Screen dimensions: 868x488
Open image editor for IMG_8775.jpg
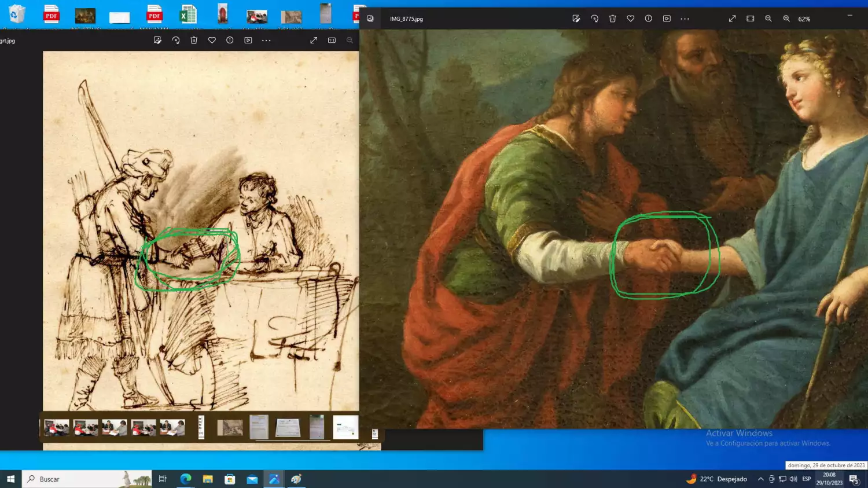tap(576, 19)
